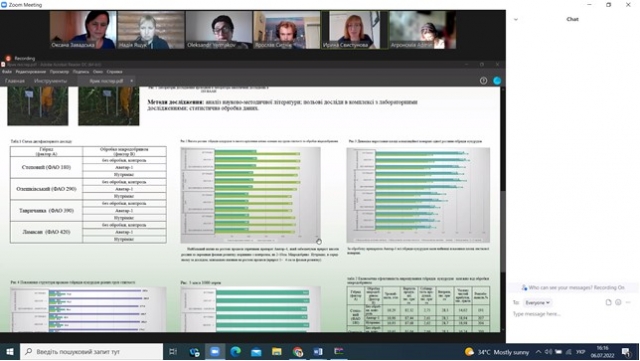The image size is (640, 361).
Task: Click the blue account avatar in Acrobat
Action: coord(497,81)
